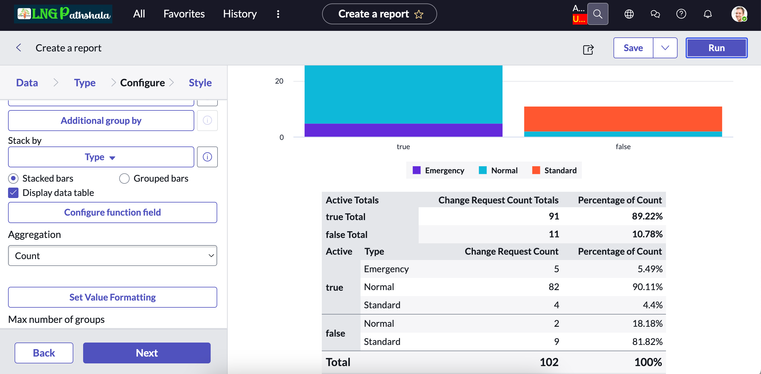
Task: Click the 18.18% percentage cell
Action: click(646, 324)
